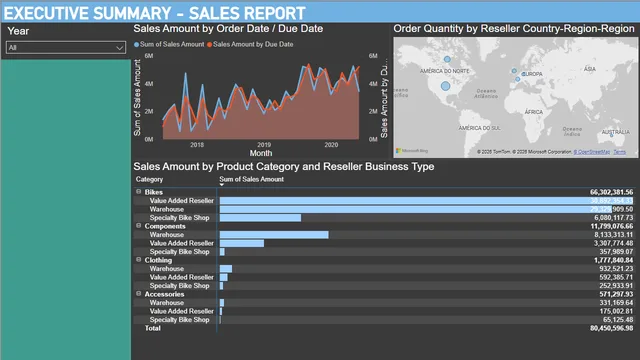Screen dimensions: 640x360
Task: Click the value 8,133,313.11
Action: pos(613,235)
